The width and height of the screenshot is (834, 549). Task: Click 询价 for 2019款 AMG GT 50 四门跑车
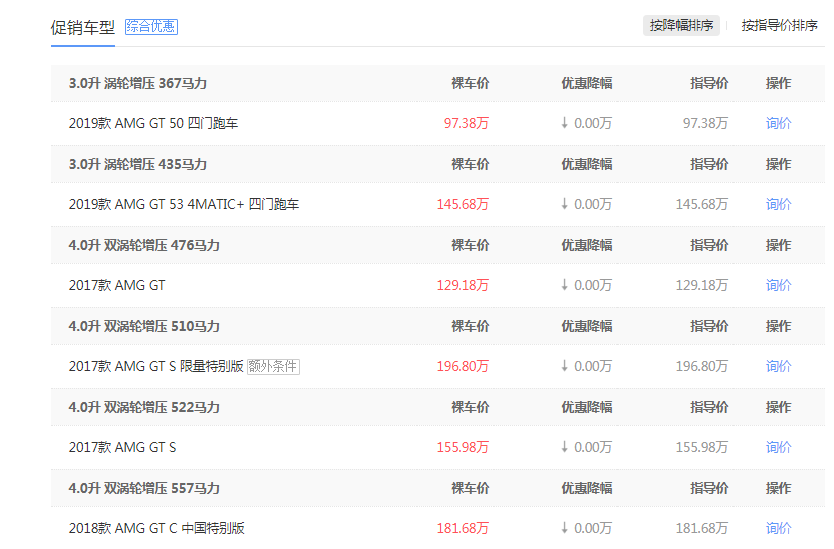click(x=779, y=123)
